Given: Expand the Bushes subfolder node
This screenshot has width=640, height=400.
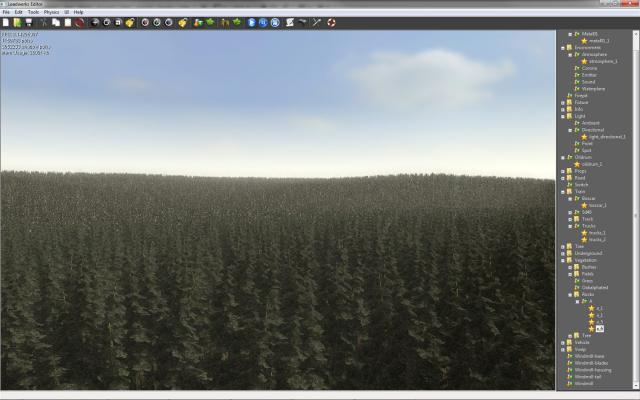Looking at the screenshot, I should [570, 267].
